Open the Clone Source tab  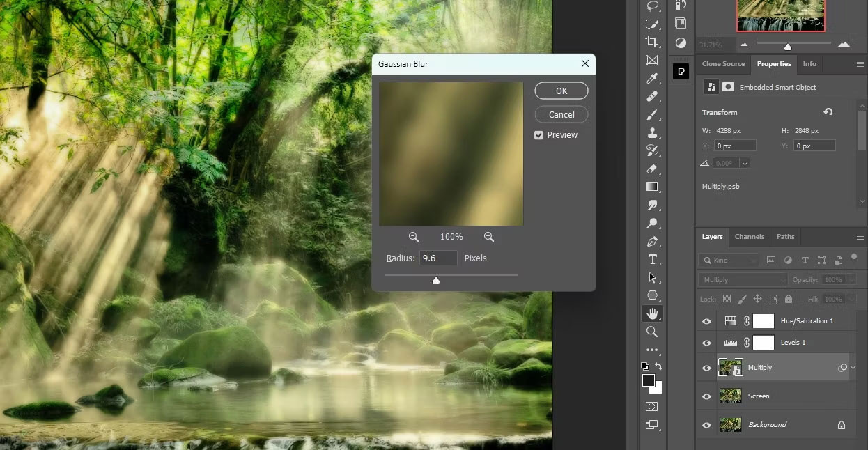(723, 64)
